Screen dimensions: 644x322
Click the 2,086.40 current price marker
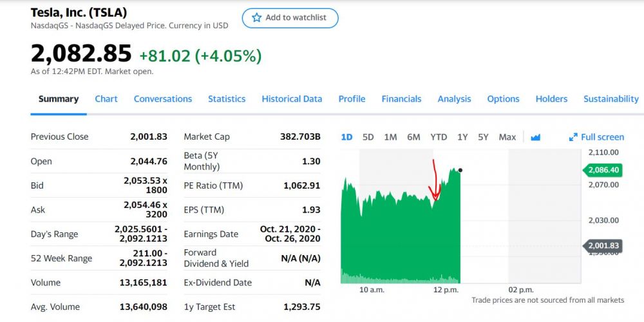tap(603, 171)
